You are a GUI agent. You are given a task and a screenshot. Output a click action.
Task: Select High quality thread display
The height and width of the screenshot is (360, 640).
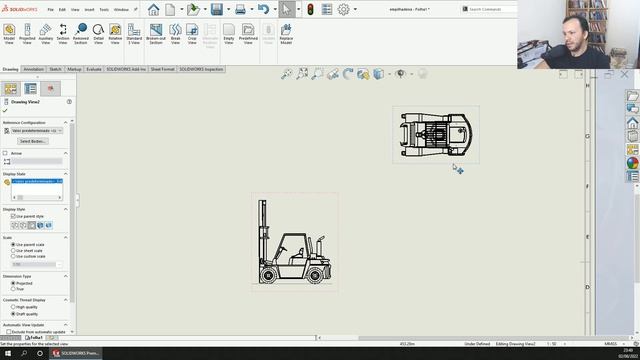pyautogui.click(x=13, y=307)
